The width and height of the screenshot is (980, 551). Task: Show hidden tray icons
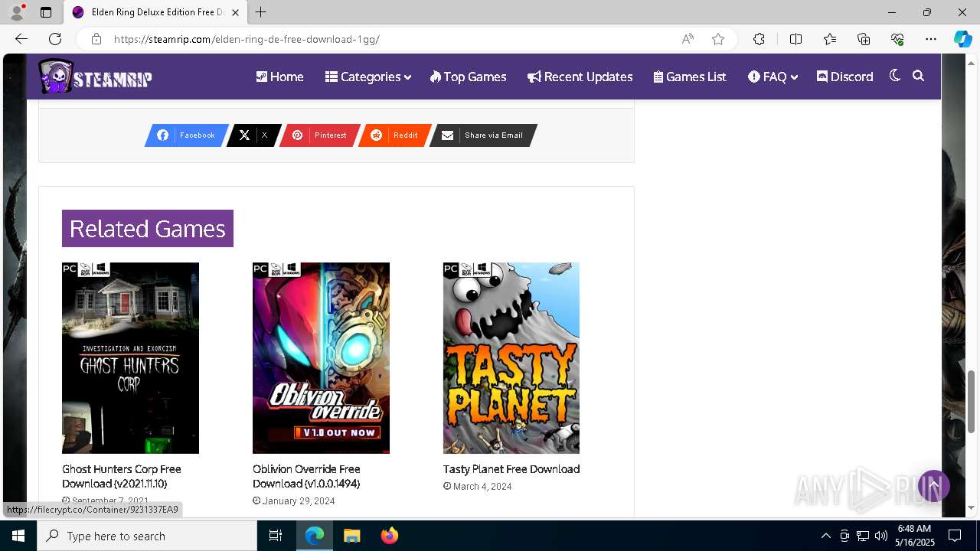(825, 536)
